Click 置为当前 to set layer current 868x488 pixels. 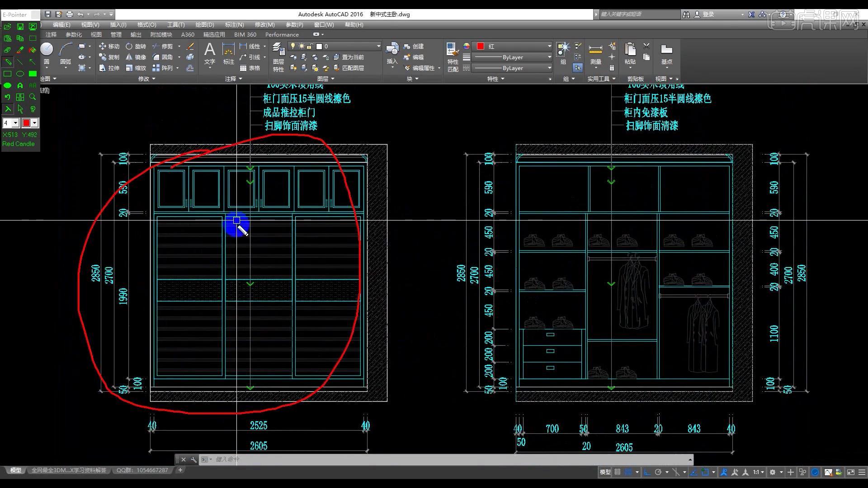click(350, 57)
